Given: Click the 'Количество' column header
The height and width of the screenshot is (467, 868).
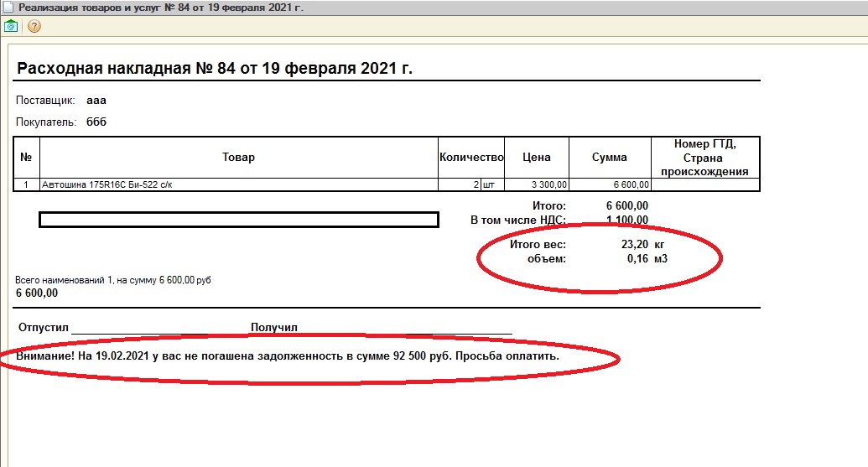Looking at the screenshot, I should tap(470, 158).
